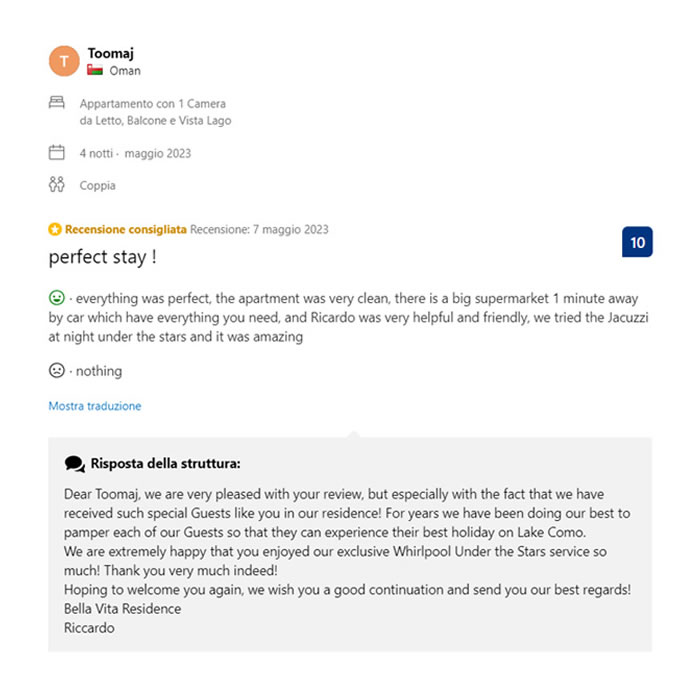Click the orange T avatar of Toomaj
The width and height of the screenshot is (700, 700).
[x=64, y=61]
